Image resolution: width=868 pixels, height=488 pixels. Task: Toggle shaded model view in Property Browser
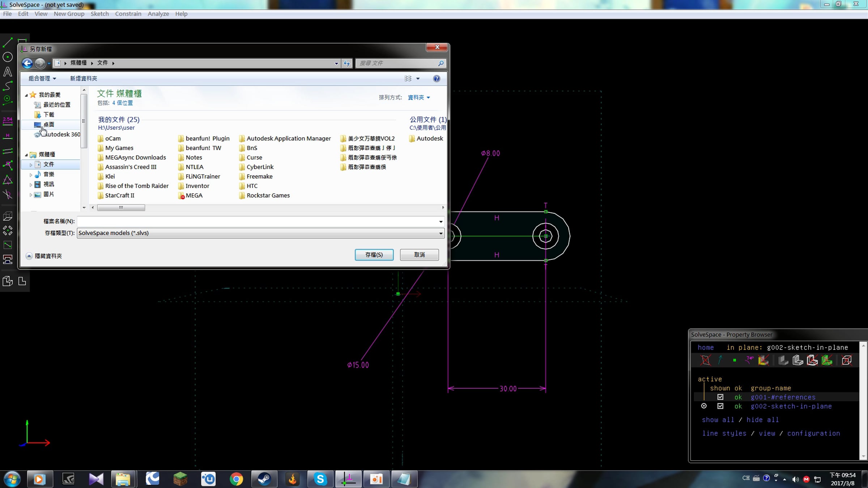click(x=783, y=360)
